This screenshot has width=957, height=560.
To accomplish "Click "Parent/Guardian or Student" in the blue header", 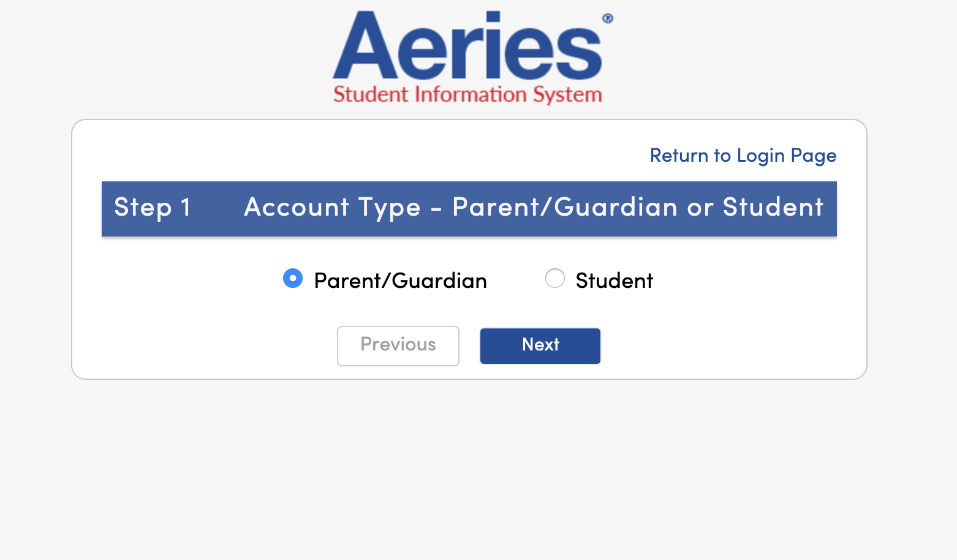I will (x=637, y=208).
